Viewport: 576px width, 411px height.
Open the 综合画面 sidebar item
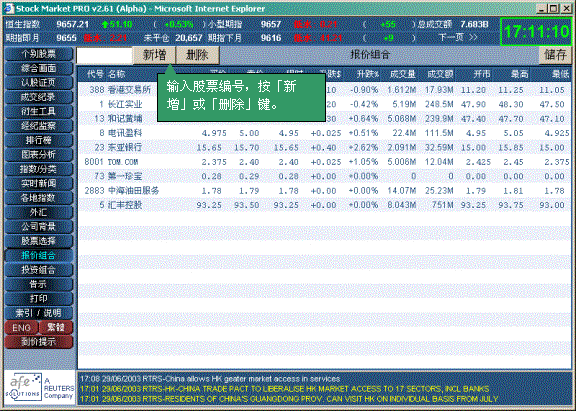tap(39, 68)
